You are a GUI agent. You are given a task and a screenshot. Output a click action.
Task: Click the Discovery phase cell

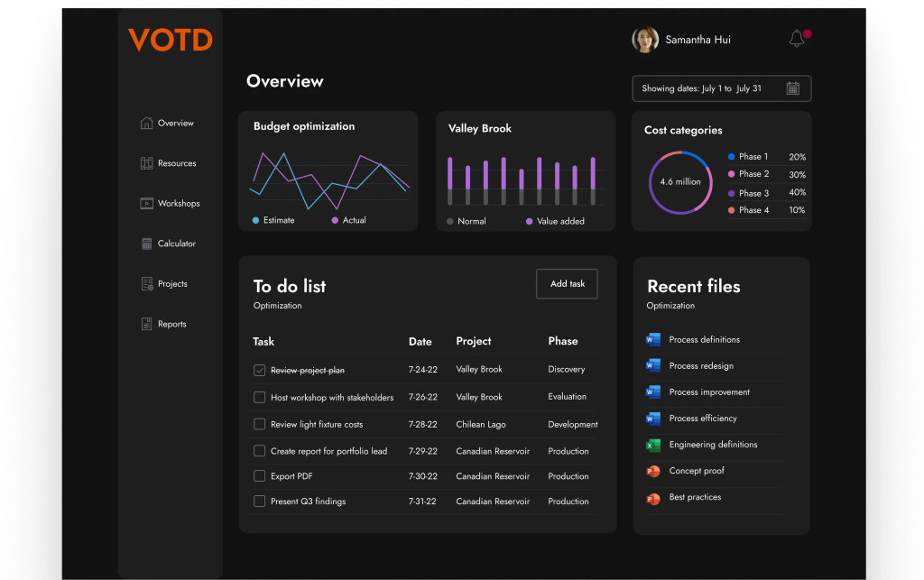[x=567, y=369]
